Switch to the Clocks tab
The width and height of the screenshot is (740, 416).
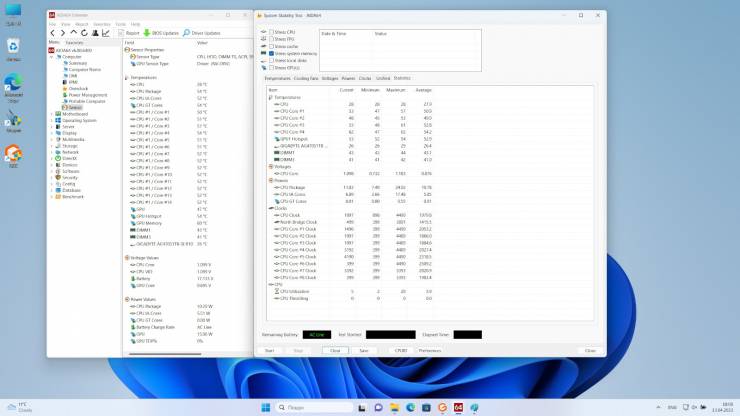pyautogui.click(x=365, y=78)
